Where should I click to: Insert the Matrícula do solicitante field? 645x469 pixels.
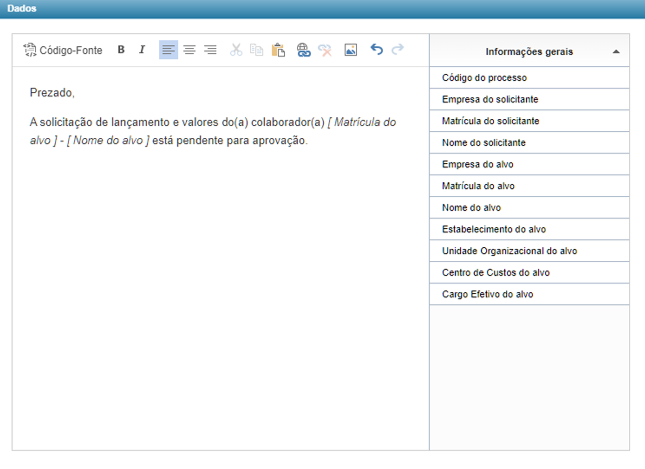(x=529, y=121)
